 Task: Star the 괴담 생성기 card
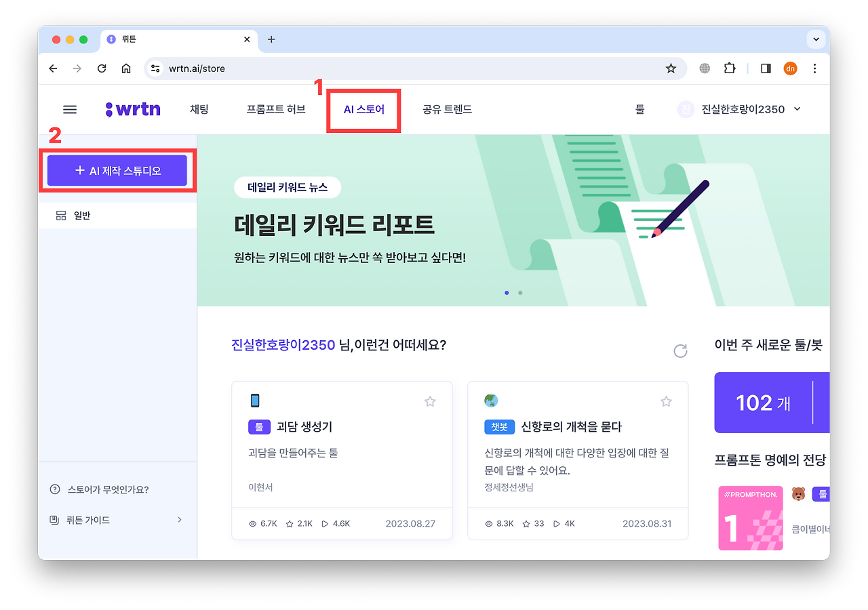[430, 401]
